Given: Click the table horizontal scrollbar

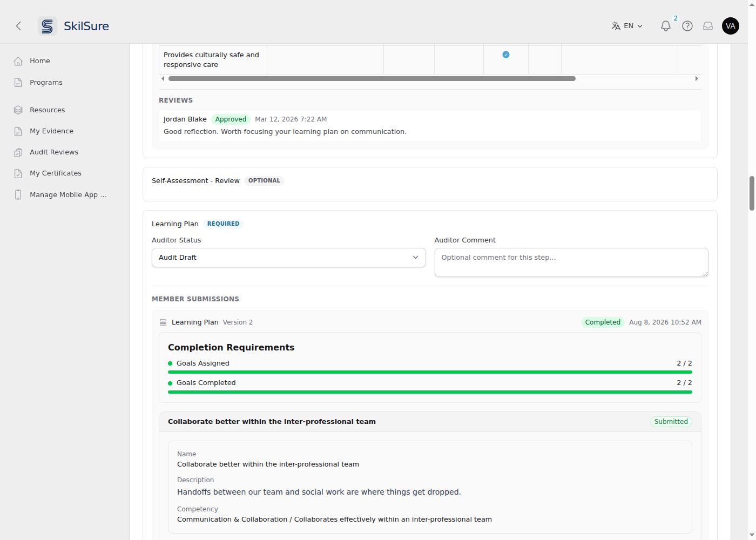Looking at the screenshot, I should [x=372, y=79].
